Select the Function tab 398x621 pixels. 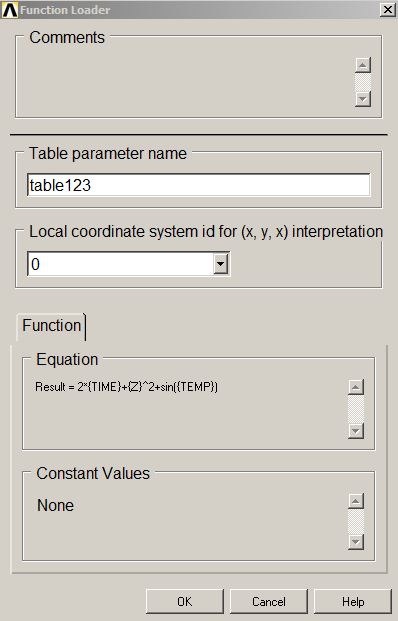tap(51, 326)
